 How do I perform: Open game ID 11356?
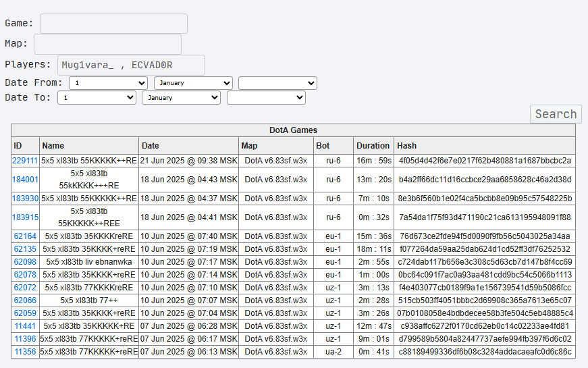25,352
